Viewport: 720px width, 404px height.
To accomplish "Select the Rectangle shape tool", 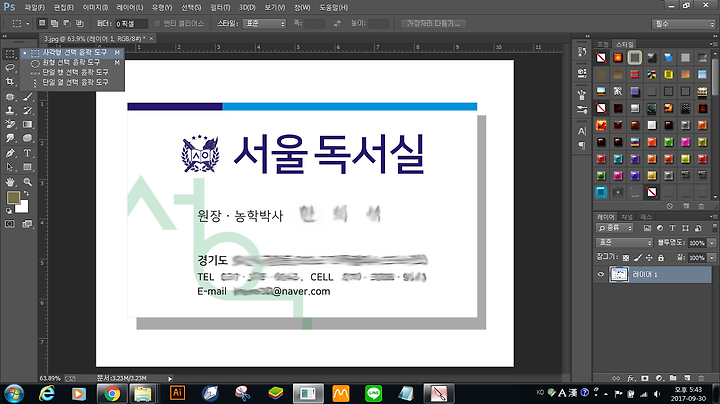I will [x=28, y=167].
